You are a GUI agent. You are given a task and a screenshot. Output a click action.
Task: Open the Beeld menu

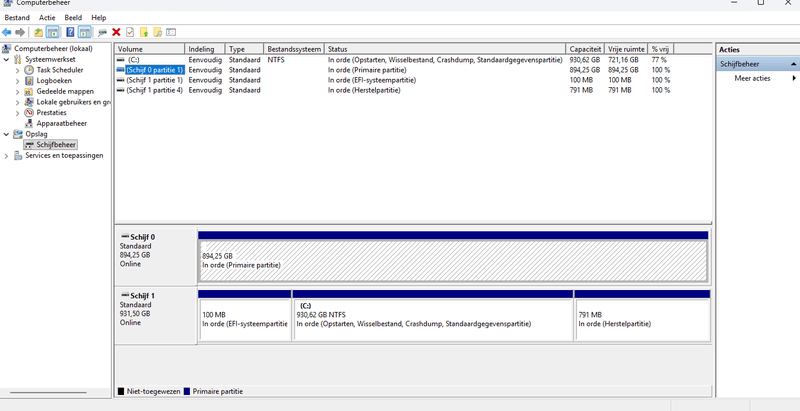tap(73, 18)
